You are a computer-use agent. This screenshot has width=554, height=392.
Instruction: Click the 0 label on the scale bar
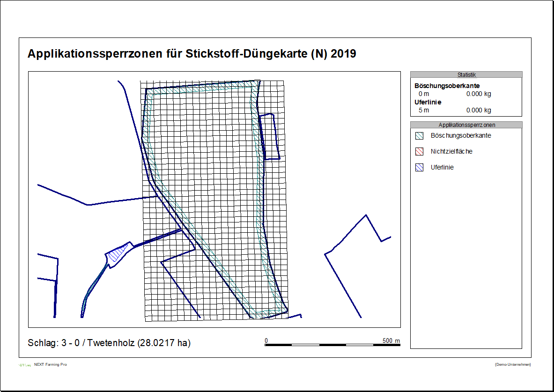[266, 340]
